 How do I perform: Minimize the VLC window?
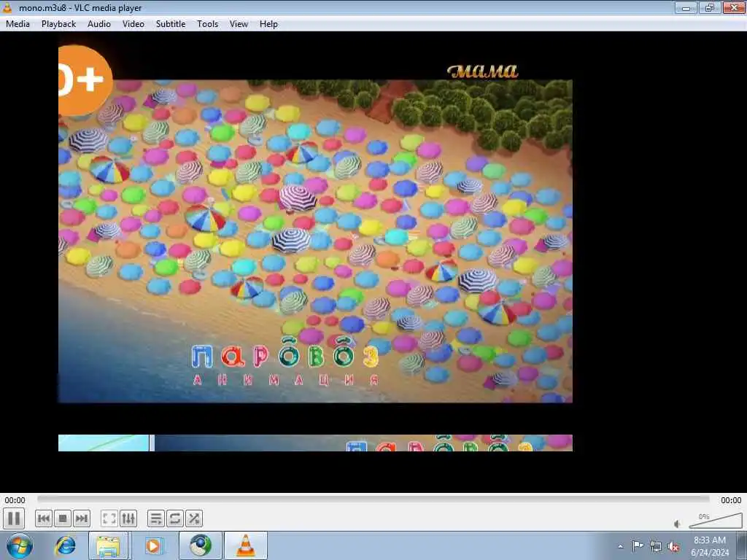(686, 7)
